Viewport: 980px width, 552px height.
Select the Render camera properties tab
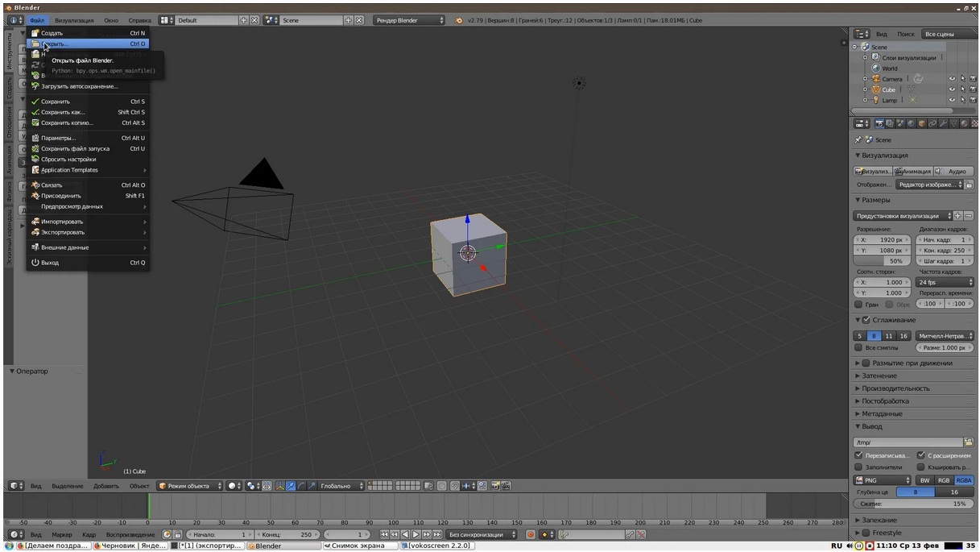pos(879,123)
